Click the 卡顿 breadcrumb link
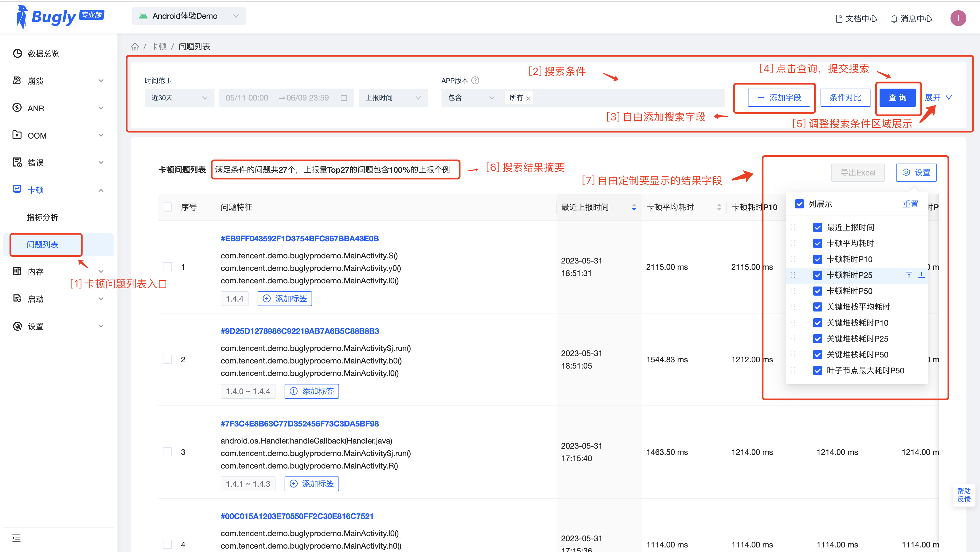980x552 pixels. tap(159, 47)
